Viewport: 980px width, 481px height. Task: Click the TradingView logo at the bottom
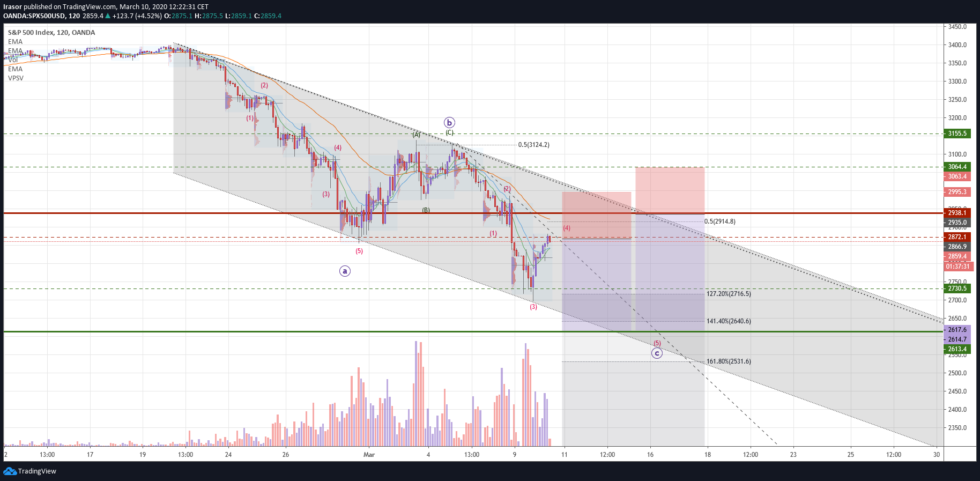pos(29,471)
